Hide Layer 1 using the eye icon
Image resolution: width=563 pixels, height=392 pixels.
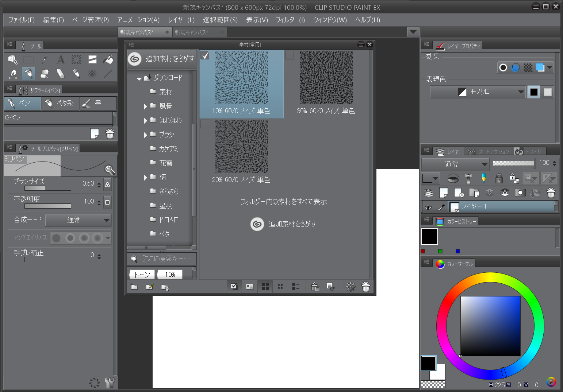428,207
